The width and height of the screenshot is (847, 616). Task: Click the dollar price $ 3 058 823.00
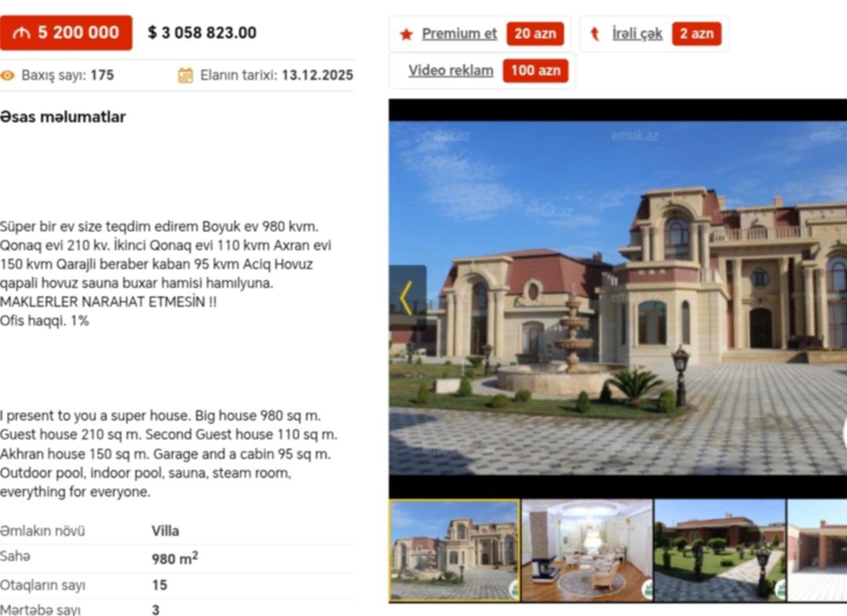pyautogui.click(x=202, y=33)
